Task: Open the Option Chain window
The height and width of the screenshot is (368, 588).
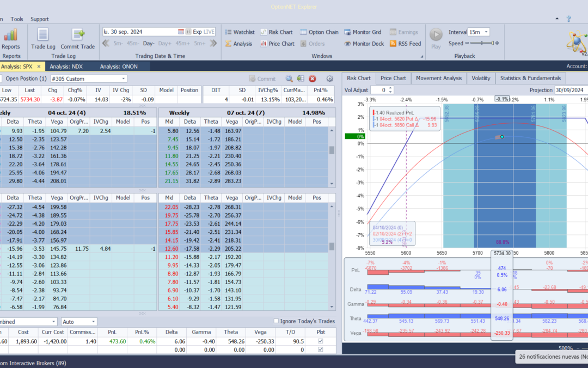Action: 319,32
